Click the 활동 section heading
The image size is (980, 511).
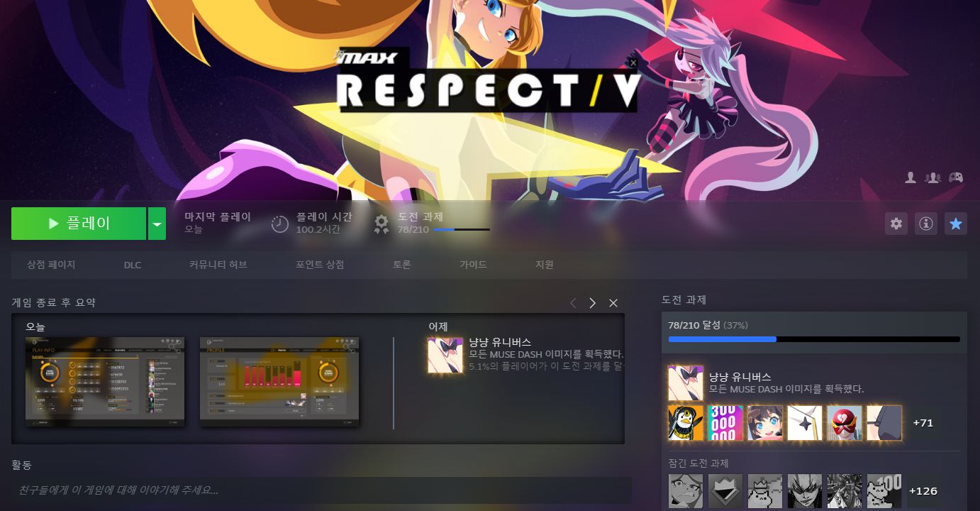click(21, 465)
